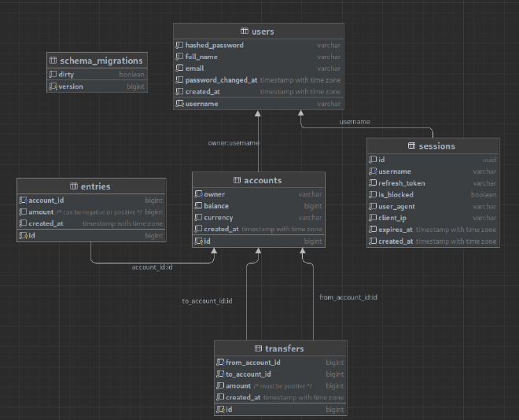Click the table icon beside users
The height and width of the screenshot is (420, 519).
245,31
